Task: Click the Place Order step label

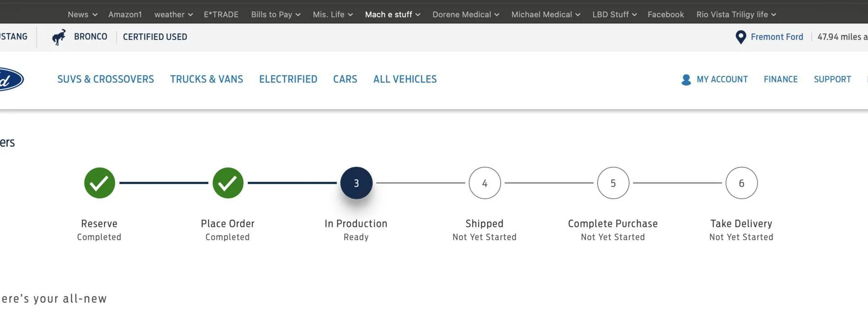Action: (228, 224)
